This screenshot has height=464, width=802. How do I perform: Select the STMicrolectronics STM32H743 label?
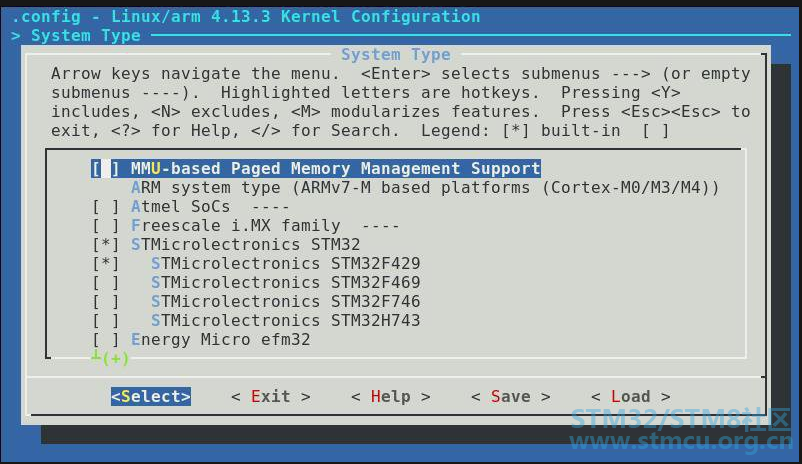(285, 320)
